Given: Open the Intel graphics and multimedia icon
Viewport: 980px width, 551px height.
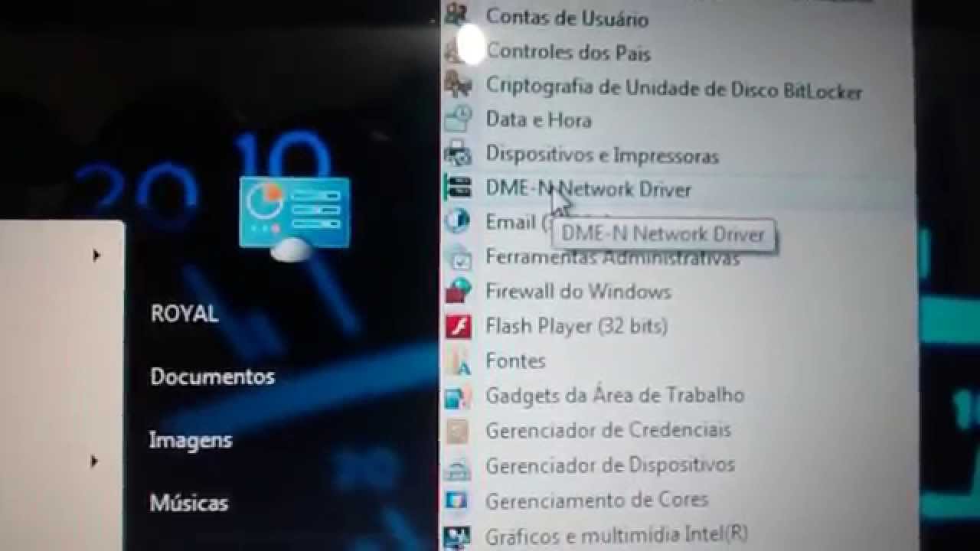Looking at the screenshot, I should (458, 535).
